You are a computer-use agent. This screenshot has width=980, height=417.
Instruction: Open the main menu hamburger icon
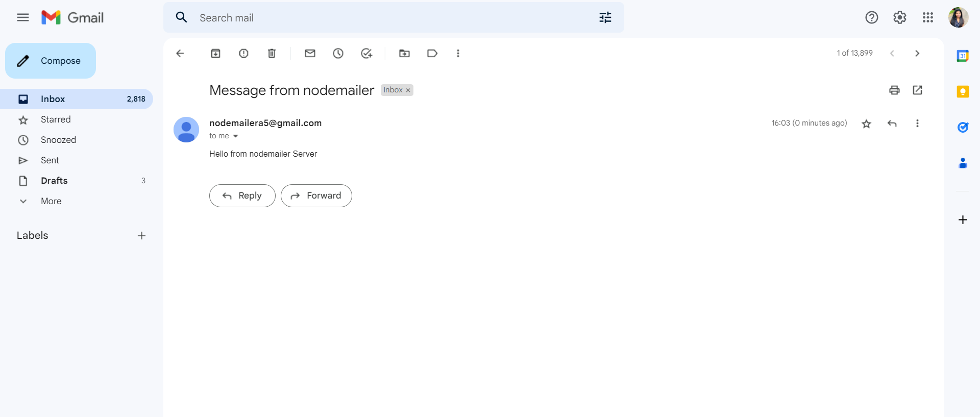coord(23,17)
